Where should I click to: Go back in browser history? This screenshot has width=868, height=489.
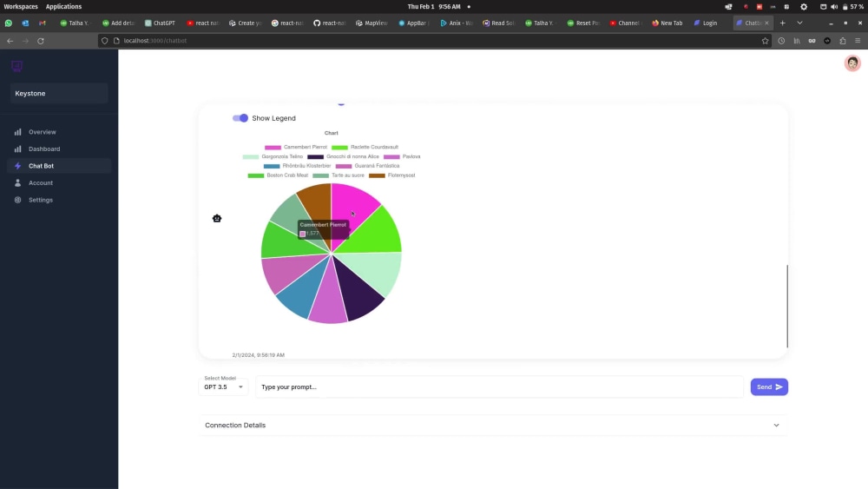(10, 41)
